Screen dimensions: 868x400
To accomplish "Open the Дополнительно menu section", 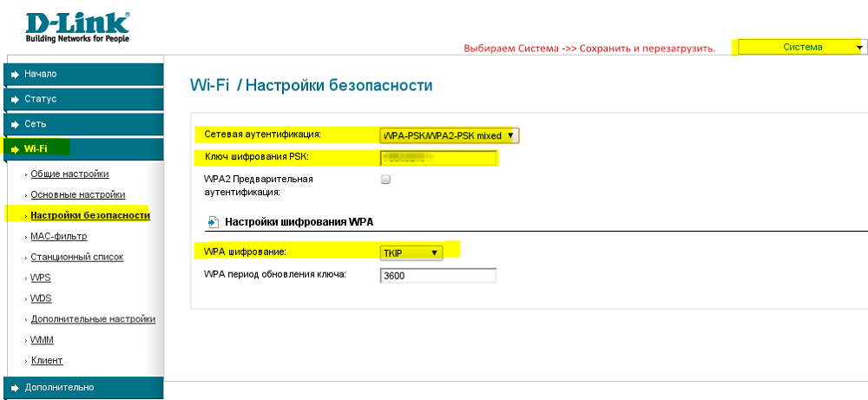I will (x=83, y=388).
